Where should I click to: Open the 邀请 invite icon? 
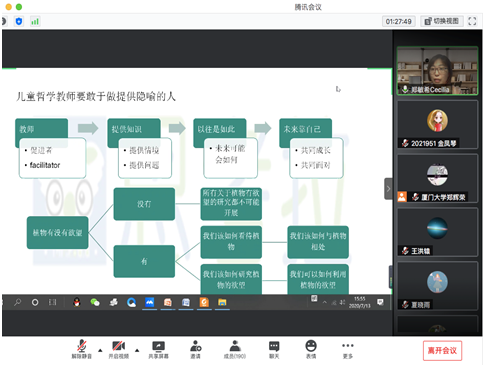point(196,349)
